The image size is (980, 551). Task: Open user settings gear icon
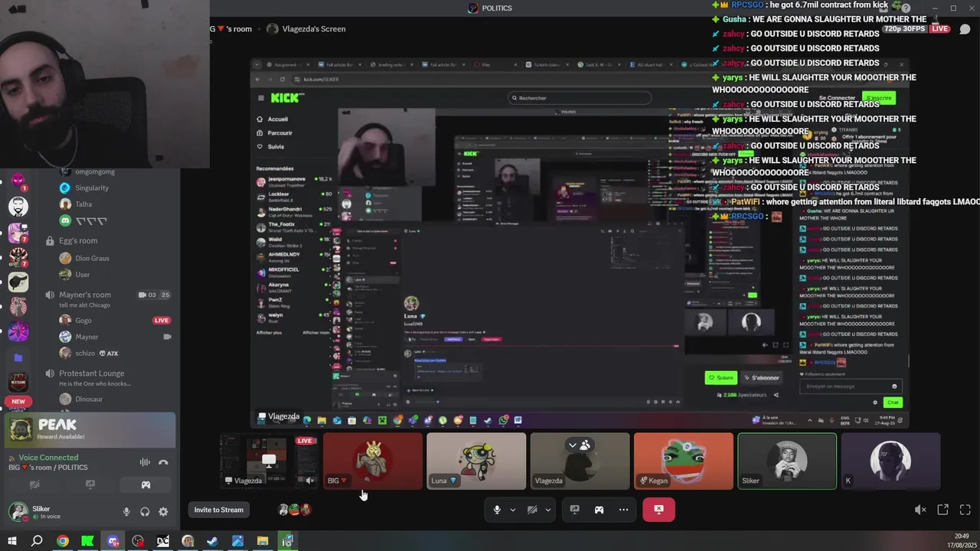[x=163, y=512]
